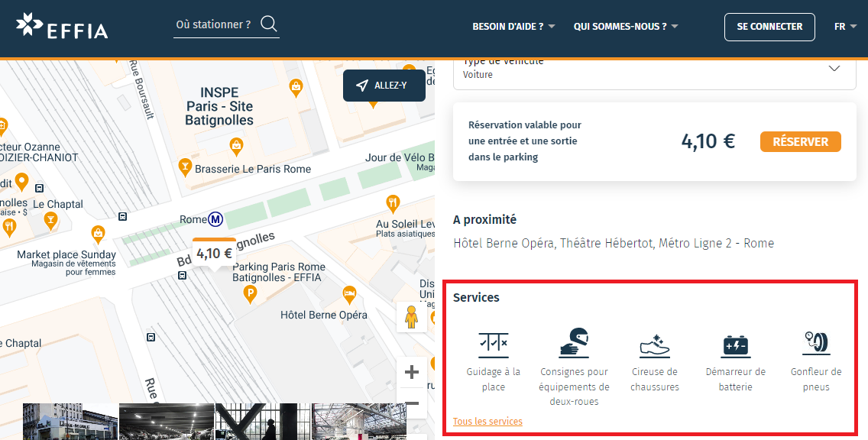Click the Allez-y directions button
The width and height of the screenshot is (868, 440).
(384, 86)
